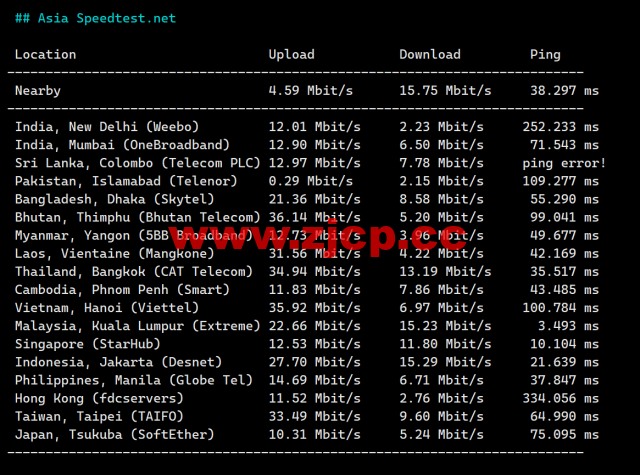Click New Delhi ping '252.233 ms'
The height and width of the screenshot is (475, 640).
pos(561,127)
